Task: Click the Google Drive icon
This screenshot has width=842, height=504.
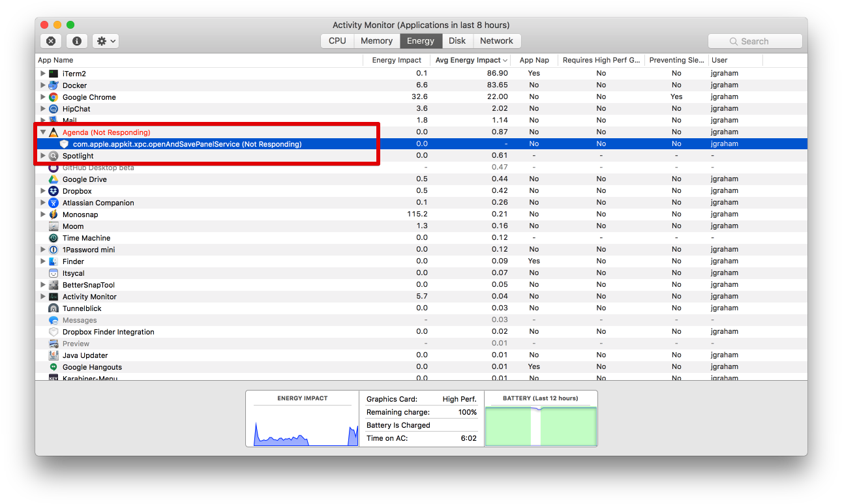Action: click(x=53, y=179)
